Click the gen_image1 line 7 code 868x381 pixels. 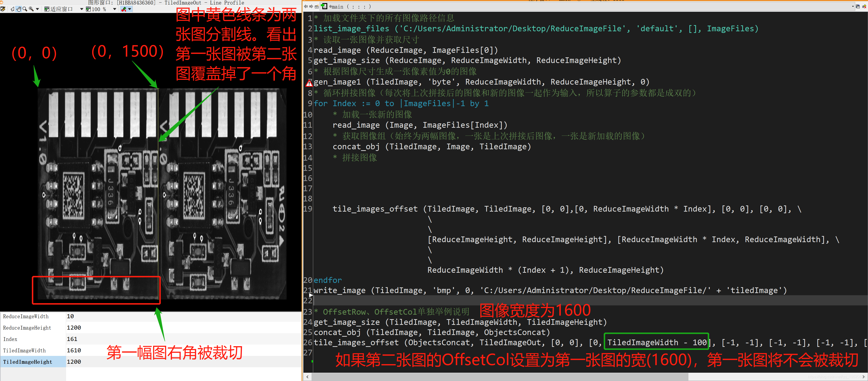click(x=482, y=82)
